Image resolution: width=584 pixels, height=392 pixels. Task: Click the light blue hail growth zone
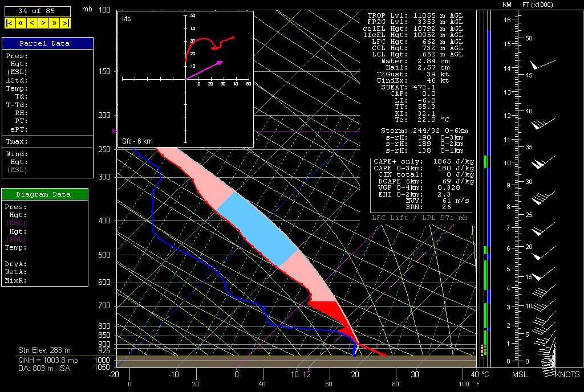click(257, 228)
